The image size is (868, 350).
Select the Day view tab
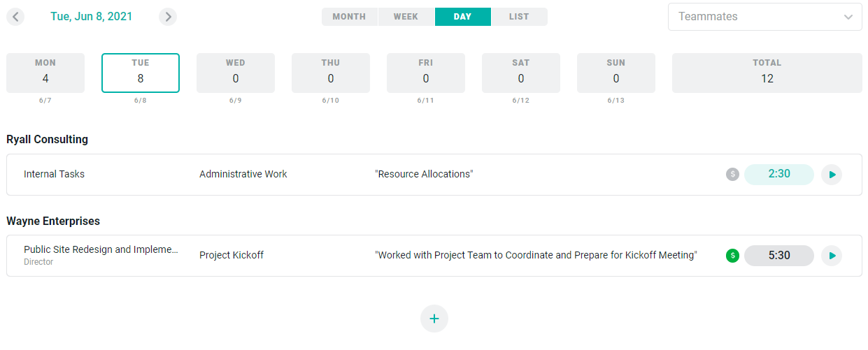pyautogui.click(x=462, y=17)
